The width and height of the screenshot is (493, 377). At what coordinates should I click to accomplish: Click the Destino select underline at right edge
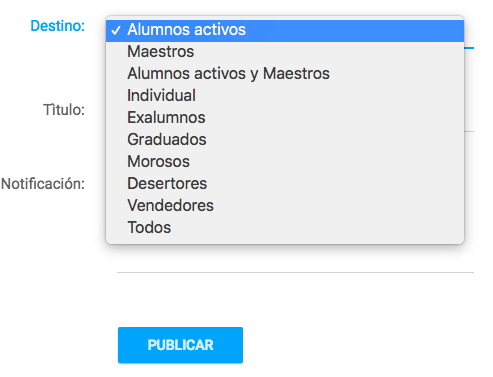click(469, 48)
